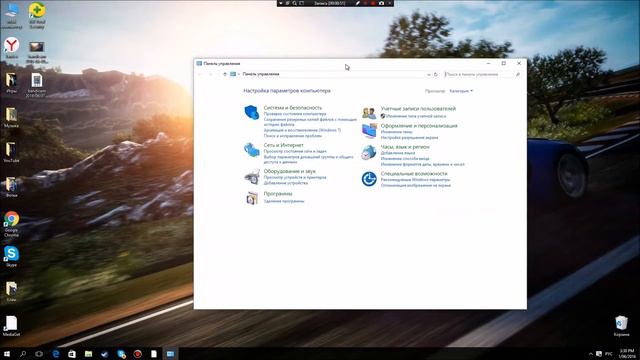Click Настройка разрешения экрана link
Viewport: 640px width, 360px height.
point(409,138)
